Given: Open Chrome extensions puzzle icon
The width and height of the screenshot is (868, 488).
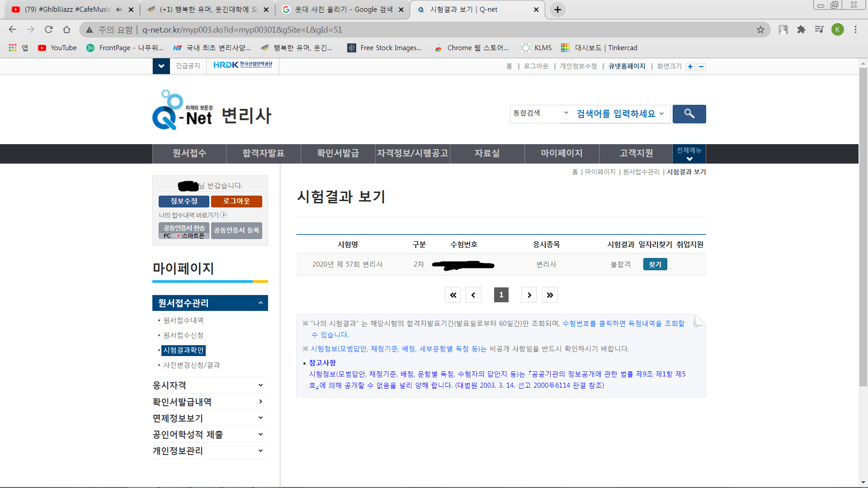Looking at the screenshot, I should tap(801, 30).
